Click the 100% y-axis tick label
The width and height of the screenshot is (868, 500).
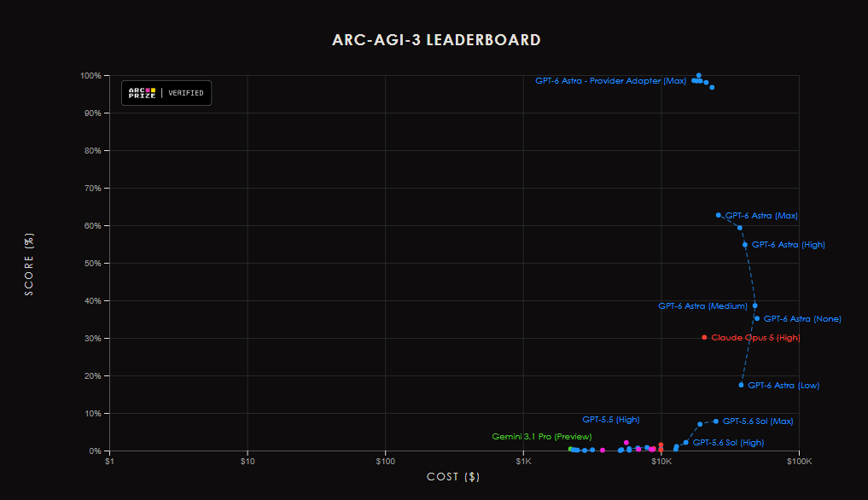pos(90,76)
